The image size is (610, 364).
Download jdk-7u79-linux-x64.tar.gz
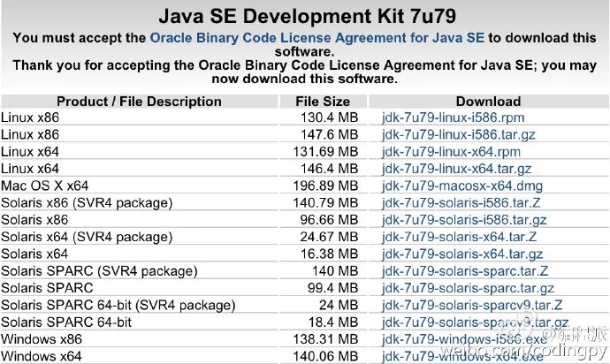click(x=456, y=169)
